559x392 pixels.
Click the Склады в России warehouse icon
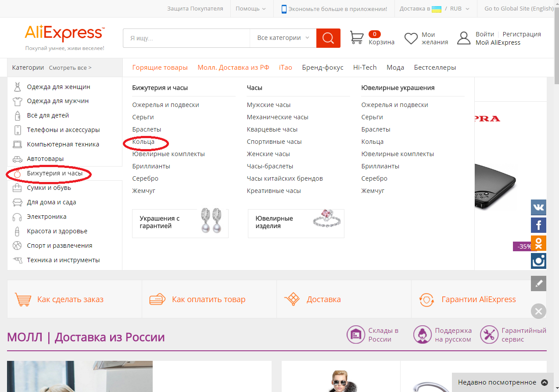tap(356, 335)
